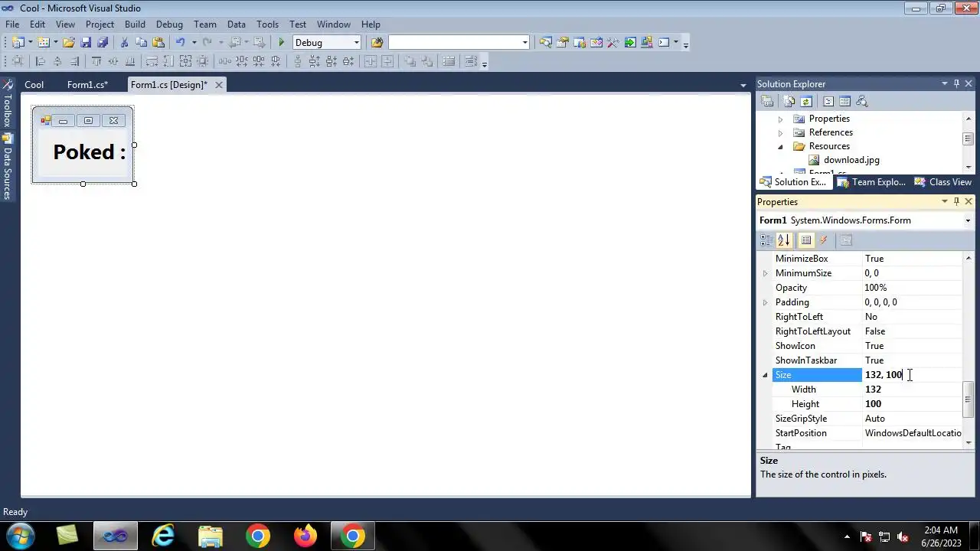This screenshot has width=980, height=551.
Task: Click the Undo arrow icon
Action: (180, 43)
